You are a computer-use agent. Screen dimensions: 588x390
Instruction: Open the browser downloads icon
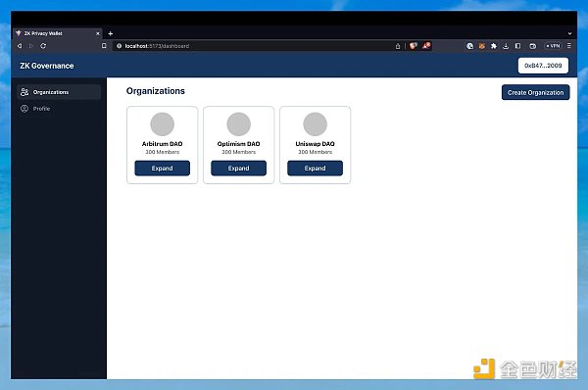tap(506, 46)
